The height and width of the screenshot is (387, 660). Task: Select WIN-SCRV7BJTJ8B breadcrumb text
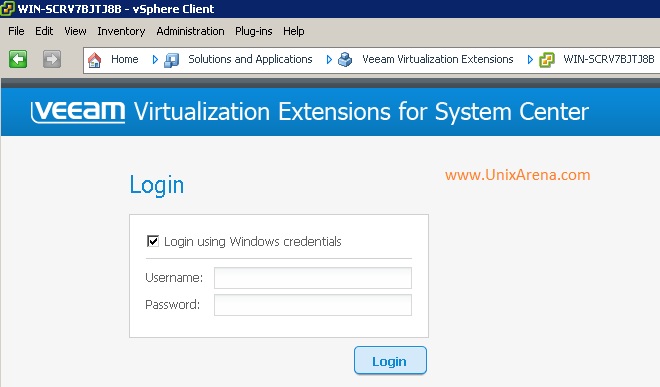click(x=609, y=59)
